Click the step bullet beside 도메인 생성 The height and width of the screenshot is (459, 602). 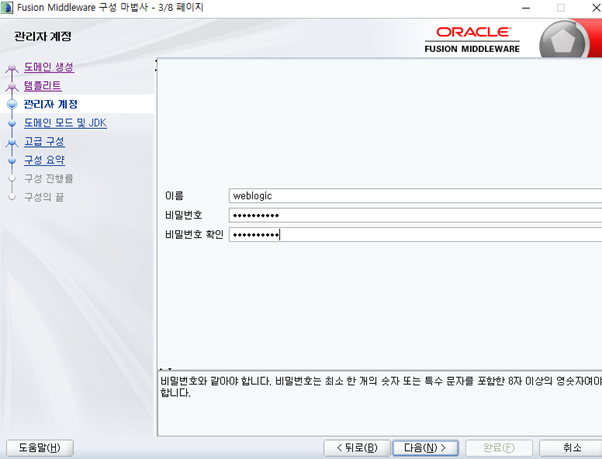(x=12, y=68)
